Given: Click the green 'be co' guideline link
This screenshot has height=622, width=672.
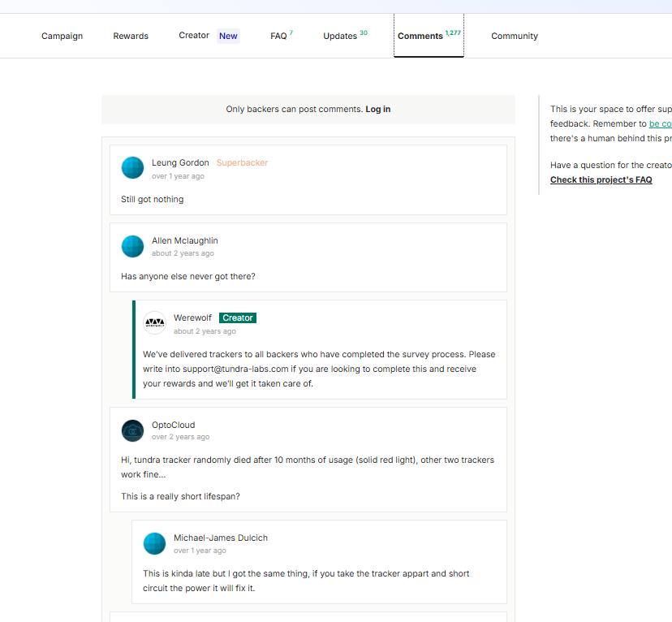Looking at the screenshot, I should click(x=661, y=124).
